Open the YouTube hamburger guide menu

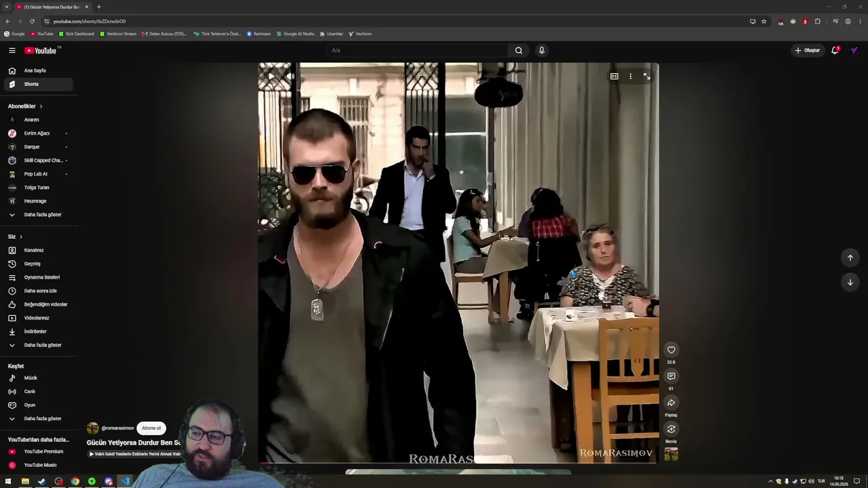click(x=12, y=50)
